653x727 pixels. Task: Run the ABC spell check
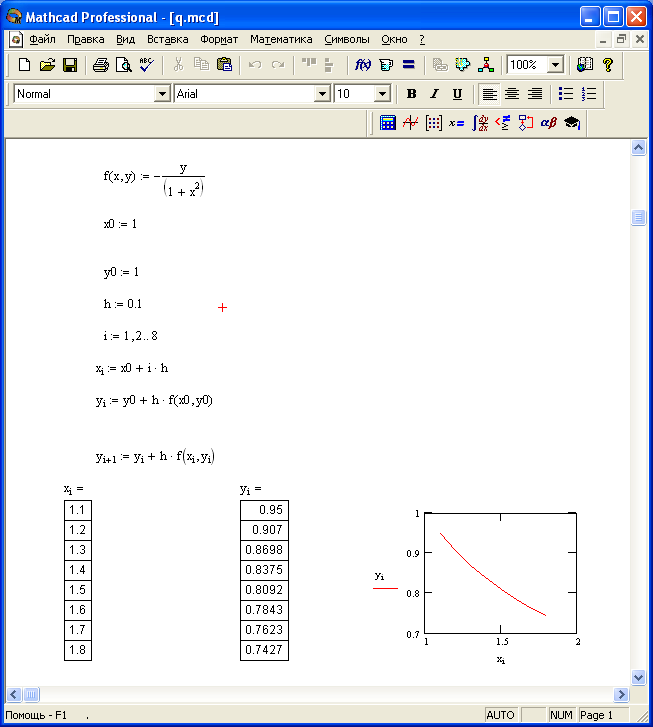click(x=147, y=65)
